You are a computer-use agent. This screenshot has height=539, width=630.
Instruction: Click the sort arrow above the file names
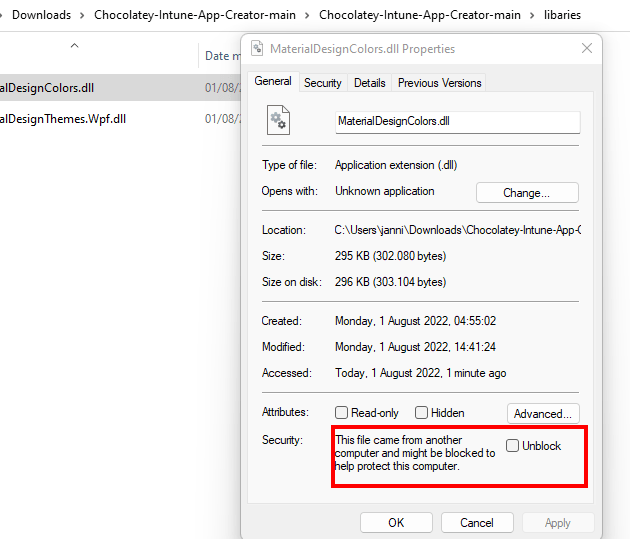(75, 46)
